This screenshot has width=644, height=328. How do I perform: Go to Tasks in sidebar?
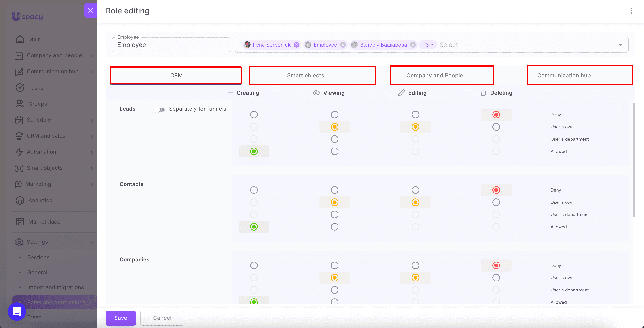pyautogui.click(x=36, y=88)
